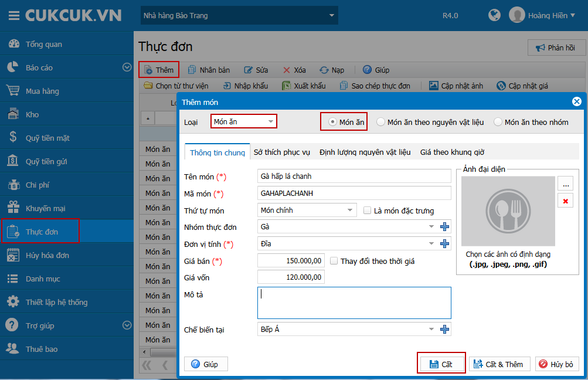Open user menu arrow next to Hoàng Hiền
588x380 pixels.
pos(573,15)
